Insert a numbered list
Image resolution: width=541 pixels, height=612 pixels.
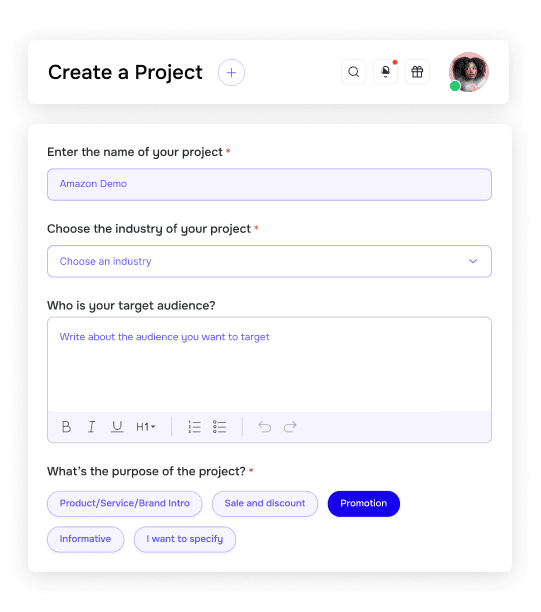pos(194,427)
